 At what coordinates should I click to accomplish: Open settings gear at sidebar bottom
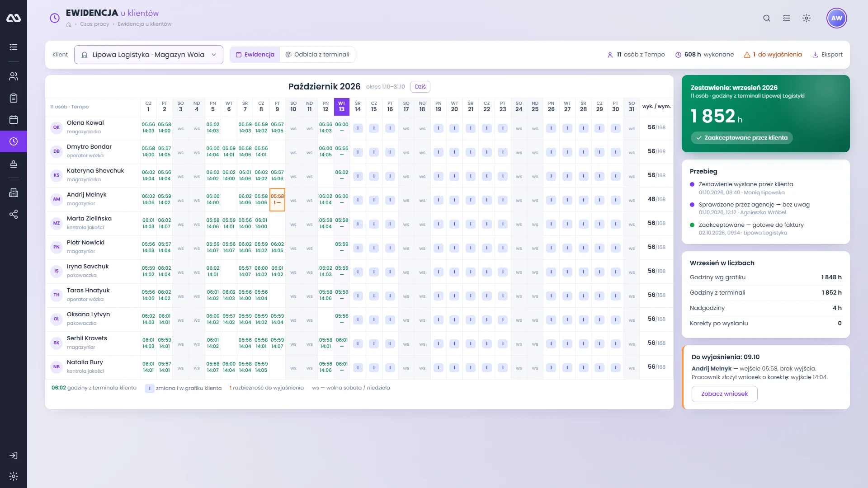(14, 476)
